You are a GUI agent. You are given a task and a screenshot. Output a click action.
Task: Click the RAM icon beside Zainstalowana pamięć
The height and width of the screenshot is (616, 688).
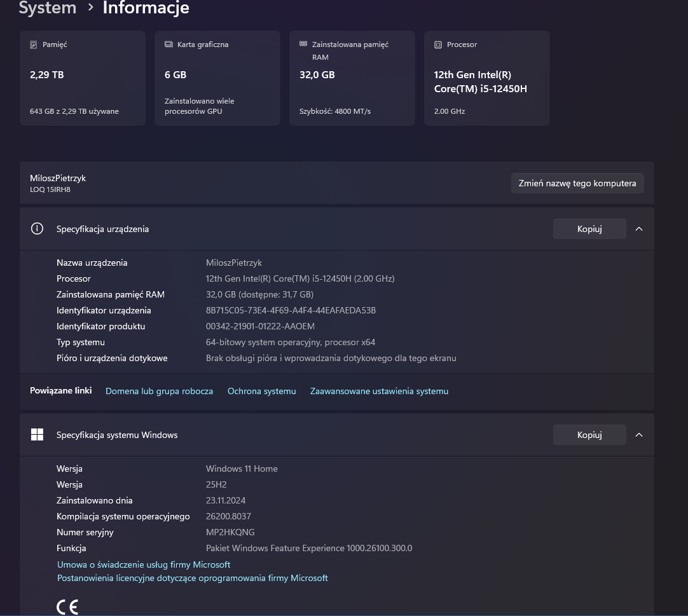[303, 44]
